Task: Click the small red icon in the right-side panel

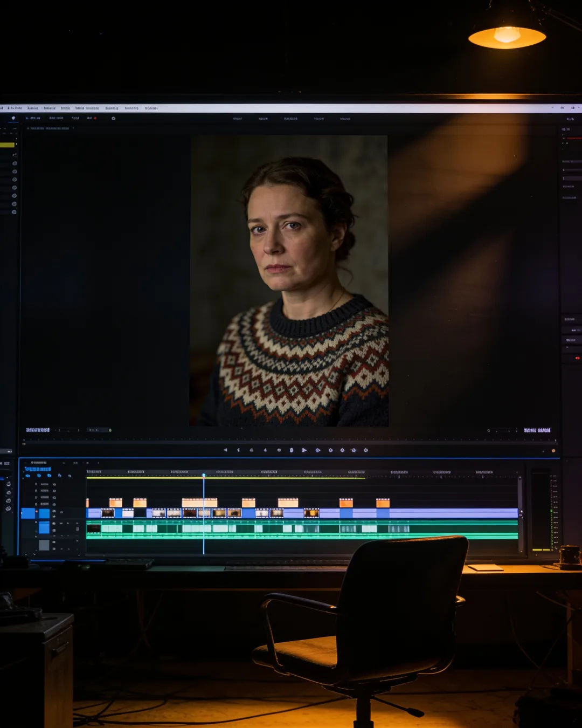Action: tap(578, 358)
